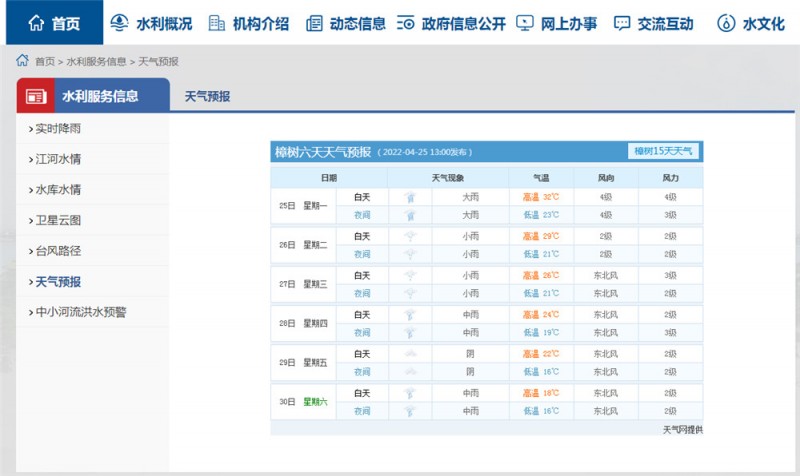The height and width of the screenshot is (476, 800).
Task: Go to 江河水情 in the sidebar
Action: point(58,159)
